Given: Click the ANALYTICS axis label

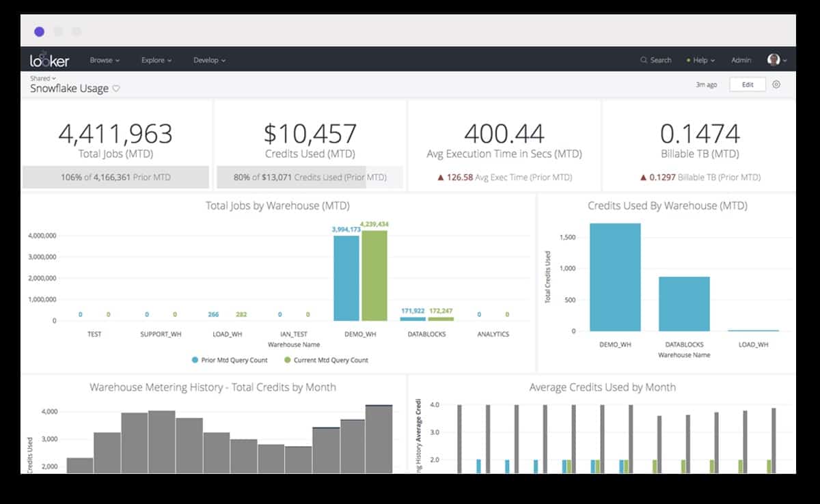Looking at the screenshot, I should coord(493,335).
